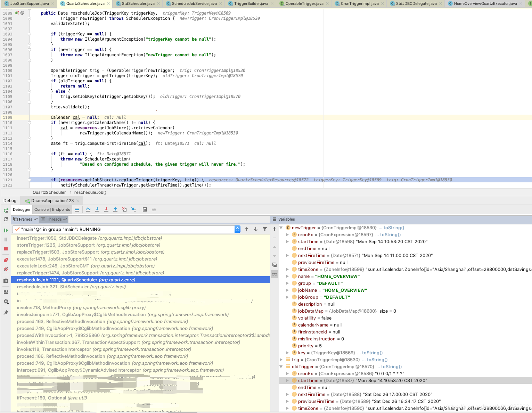Switch to the Debugger tab
The width and height of the screenshot is (532, 413).
pyautogui.click(x=22, y=209)
